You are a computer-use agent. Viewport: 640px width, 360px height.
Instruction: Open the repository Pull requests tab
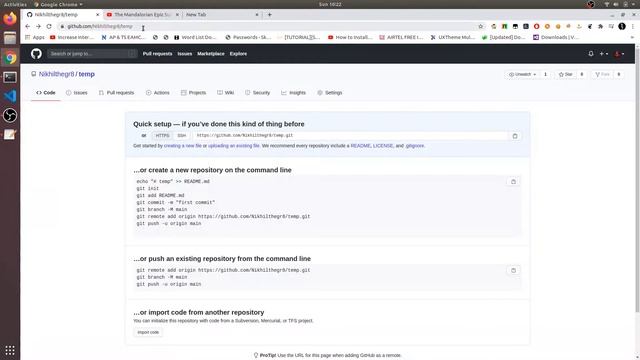pyautogui.click(x=116, y=93)
